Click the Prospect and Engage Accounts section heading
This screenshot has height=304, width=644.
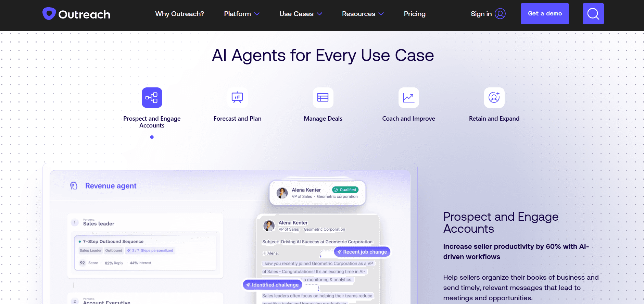coord(501,223)
